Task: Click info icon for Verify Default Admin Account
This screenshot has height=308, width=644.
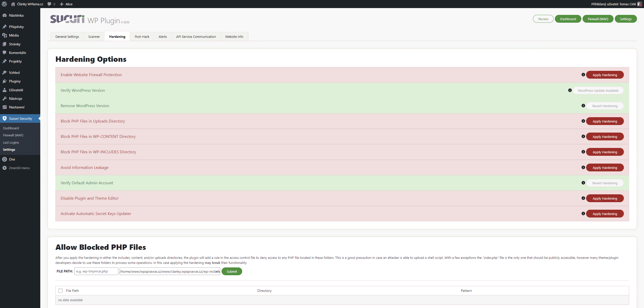Action: (583, 183)
